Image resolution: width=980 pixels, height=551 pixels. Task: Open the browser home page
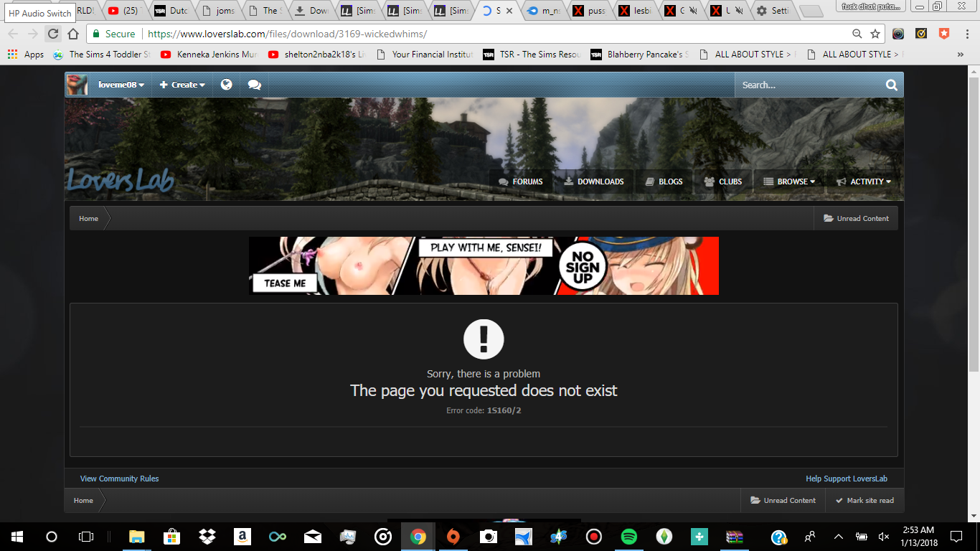pyautogui.click(x=72, y=34)
